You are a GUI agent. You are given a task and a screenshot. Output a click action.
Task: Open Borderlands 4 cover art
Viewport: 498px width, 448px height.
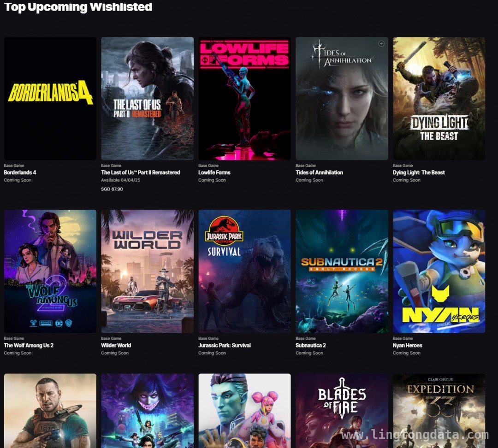50,99
